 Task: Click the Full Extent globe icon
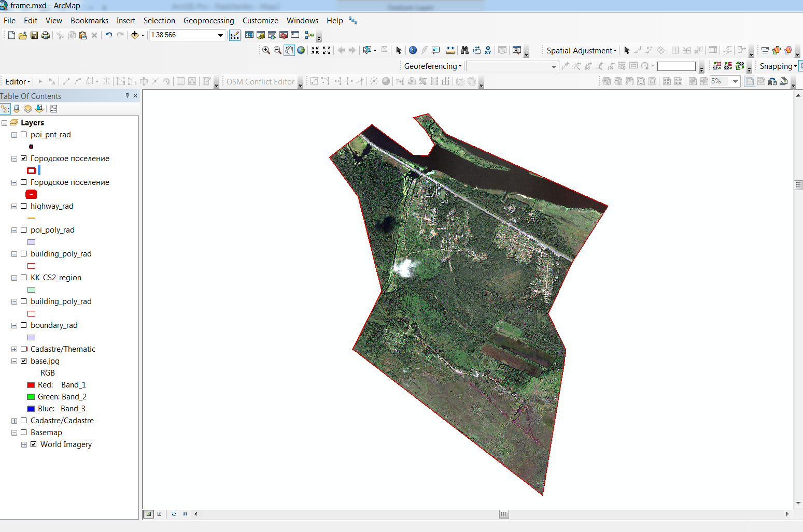pyautogui.click(x=301, y=50)
